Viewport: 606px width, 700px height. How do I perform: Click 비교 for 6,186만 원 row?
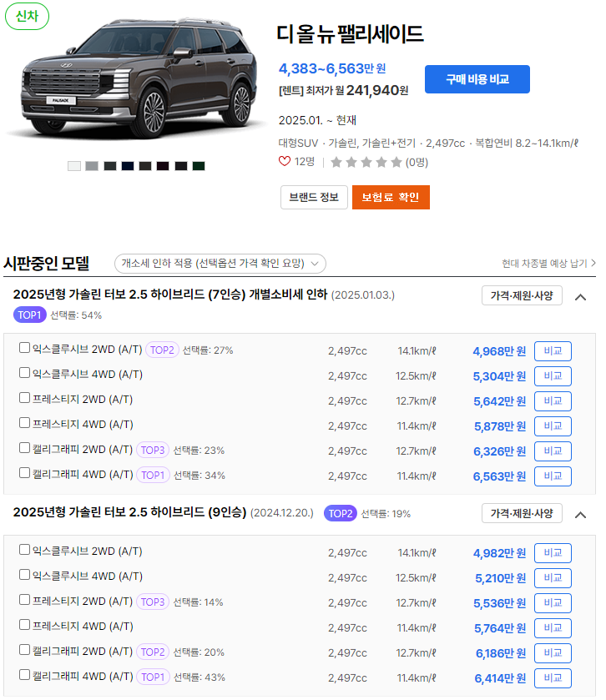pyautogui.click(x=553, y=652)
